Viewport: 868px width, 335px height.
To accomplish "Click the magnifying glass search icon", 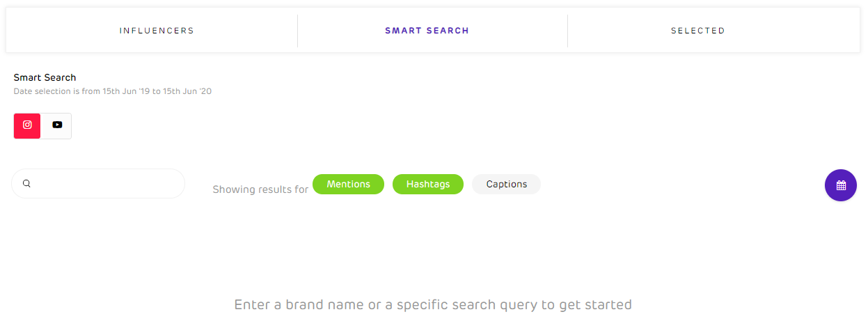I will click(26, 184).
